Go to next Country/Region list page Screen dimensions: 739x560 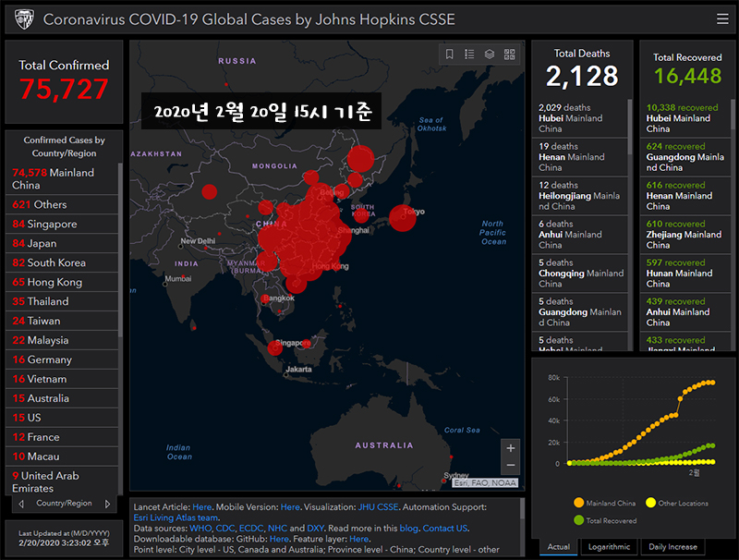point(107,504)
